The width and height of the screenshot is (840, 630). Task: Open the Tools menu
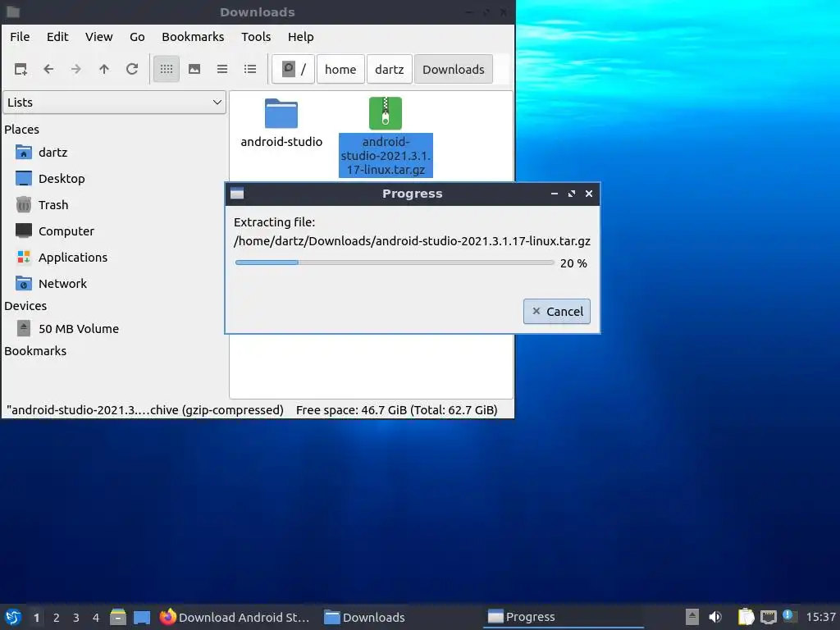point(256,37)
